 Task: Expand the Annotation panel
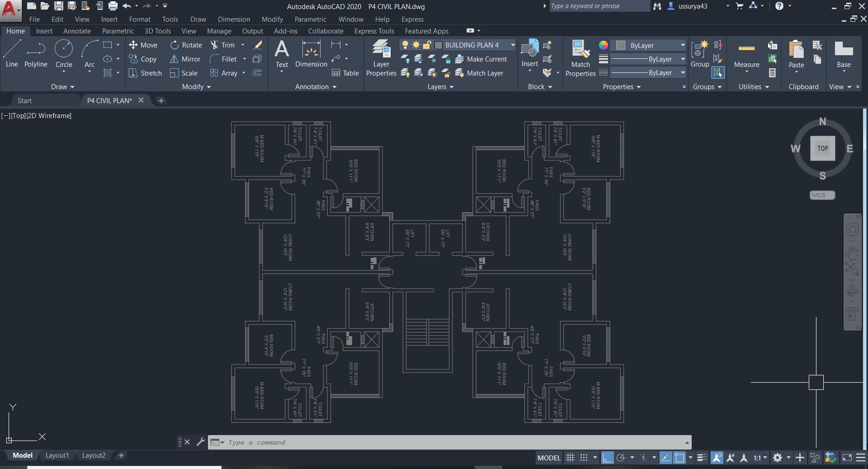[x=316, y=87]
